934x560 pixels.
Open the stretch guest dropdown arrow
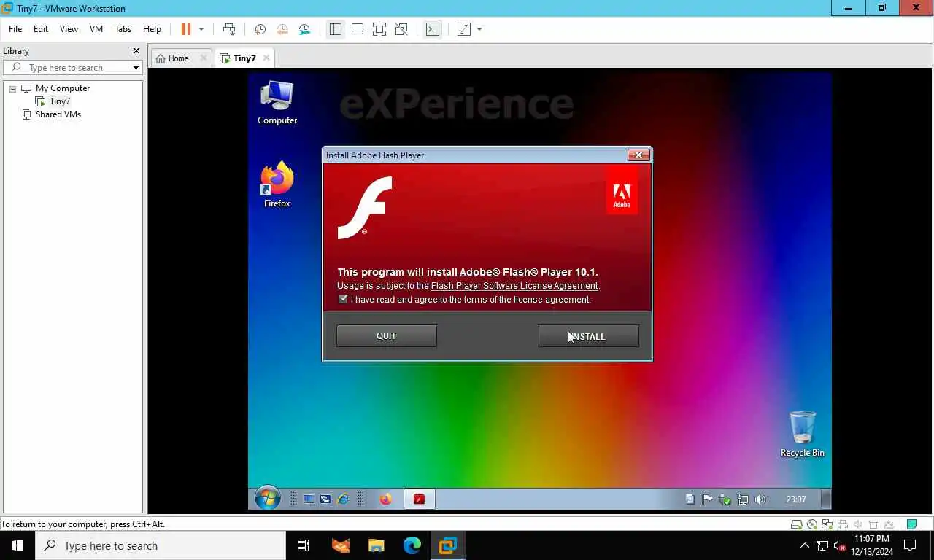click(479, 29)
